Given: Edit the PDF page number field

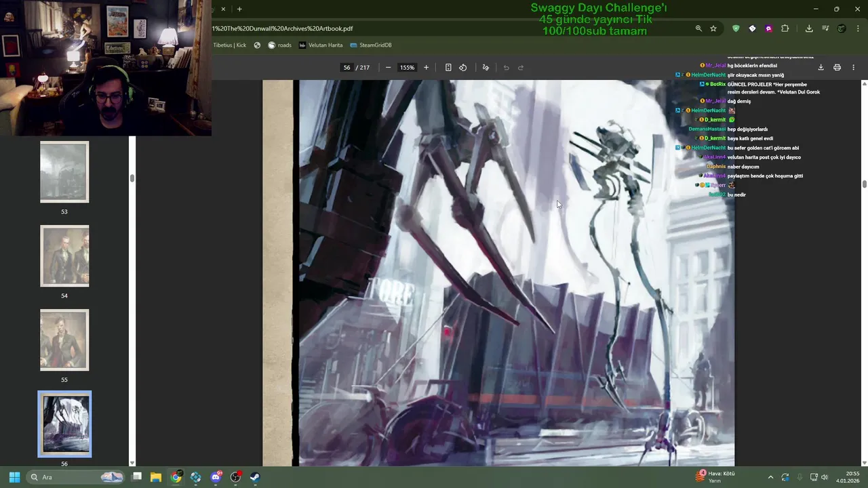Looking at the screenshot, I should 347,68.
